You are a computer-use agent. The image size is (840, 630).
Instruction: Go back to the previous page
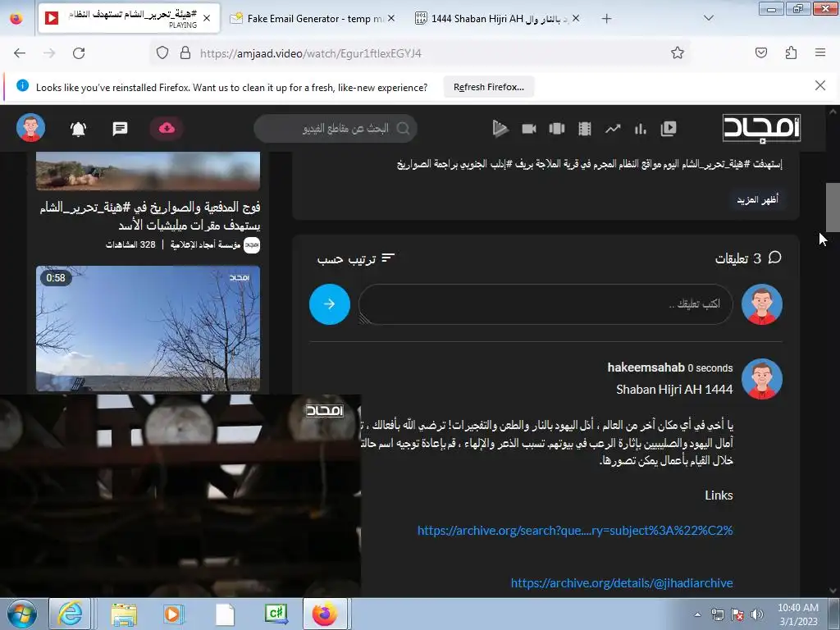click(20, 53)
